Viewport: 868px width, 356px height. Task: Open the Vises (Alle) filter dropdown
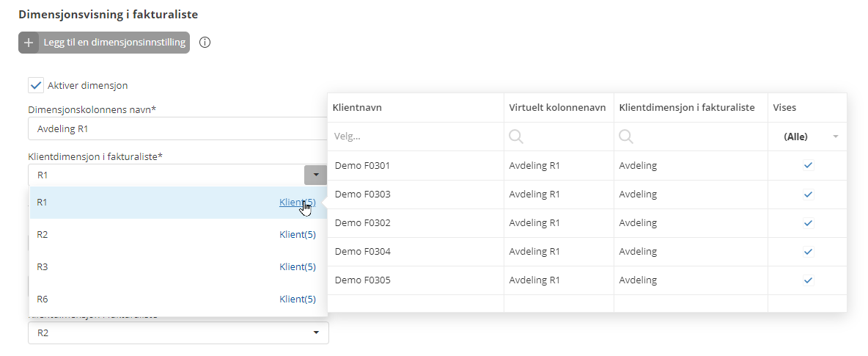835,137
